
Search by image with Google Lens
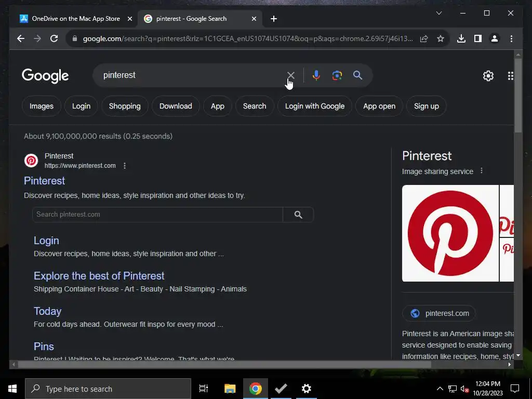337,75
